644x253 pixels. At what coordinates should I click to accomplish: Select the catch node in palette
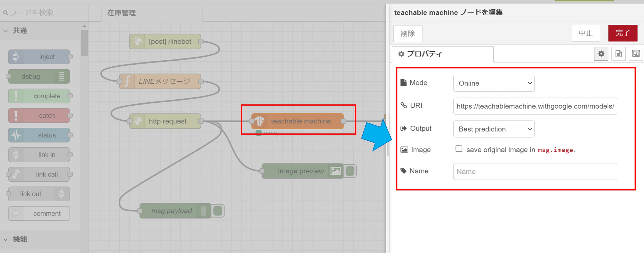click(x=39, y=115)
